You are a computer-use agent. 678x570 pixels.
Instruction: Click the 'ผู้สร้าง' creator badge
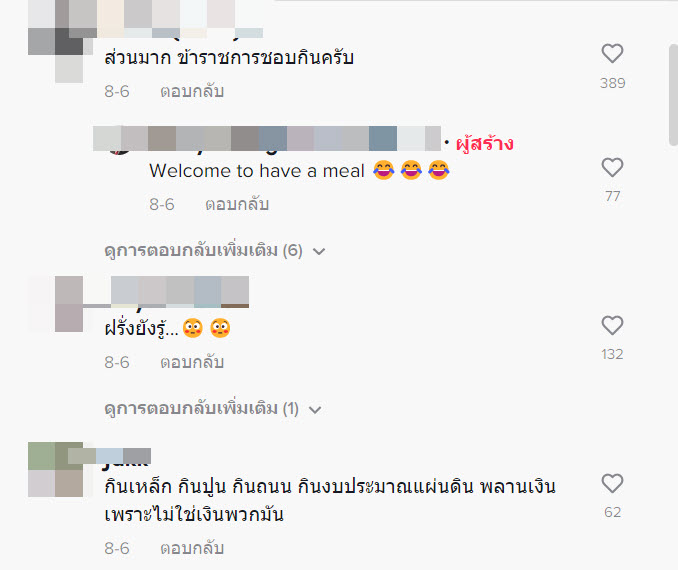coord(485,143)
